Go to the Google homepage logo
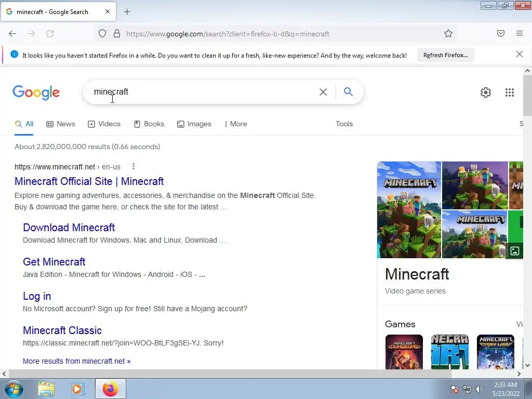The width and height of the screenshot is (532, 399). (36, 92)
